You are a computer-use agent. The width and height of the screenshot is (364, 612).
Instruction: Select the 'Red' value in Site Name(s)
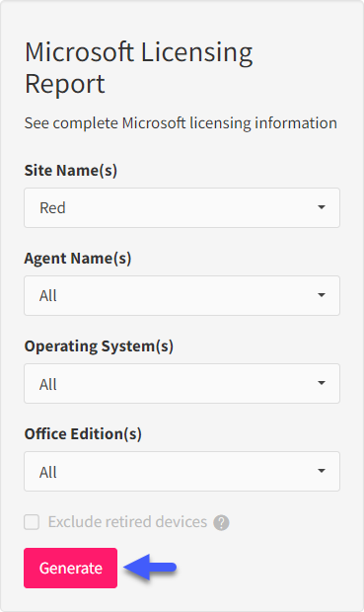pyautogui.click(x=52, y=207)
